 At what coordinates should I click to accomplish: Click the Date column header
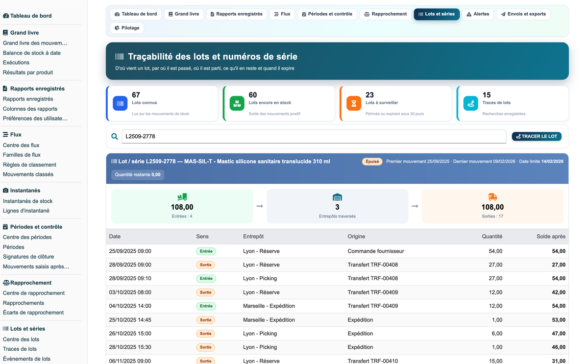pyautogui.click(x=115, y=237)
